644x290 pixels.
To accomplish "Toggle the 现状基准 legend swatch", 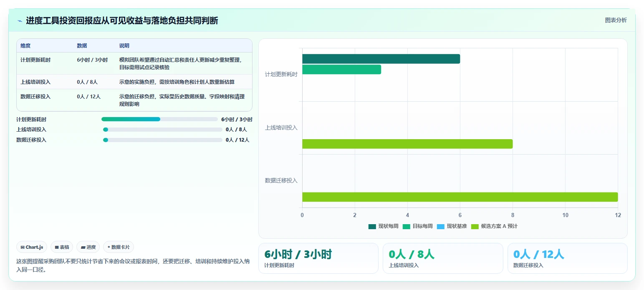I will click(x=441, y=227).
